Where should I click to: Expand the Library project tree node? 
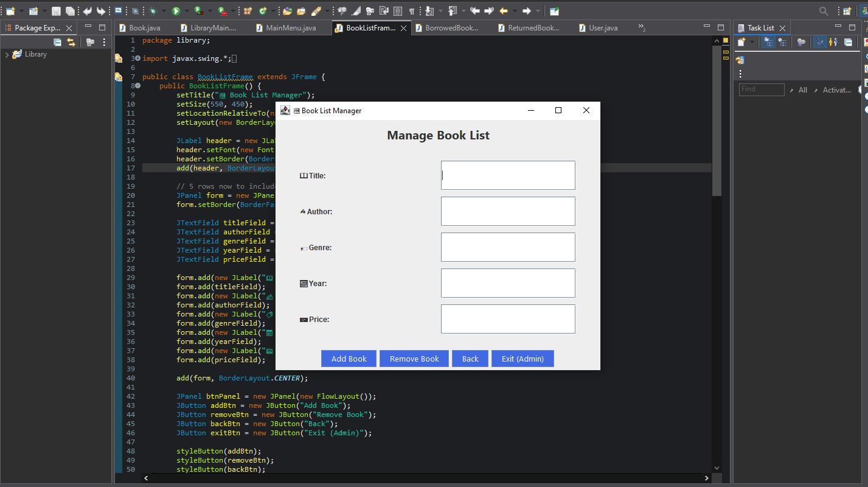pos(7,54)
